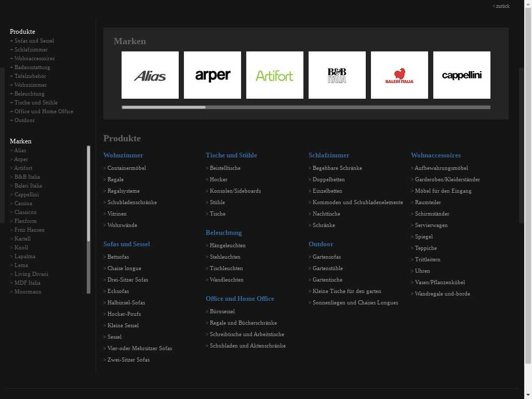This screenshot has height=399, width=532.
Task: Open the B&B Italia logo tile
Action: 337,75
